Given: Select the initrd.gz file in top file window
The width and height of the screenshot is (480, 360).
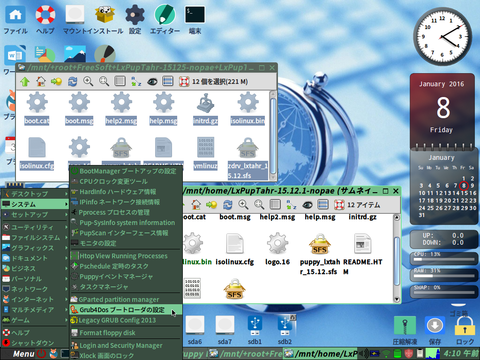Looking at the screenshot, I should 205,109.
